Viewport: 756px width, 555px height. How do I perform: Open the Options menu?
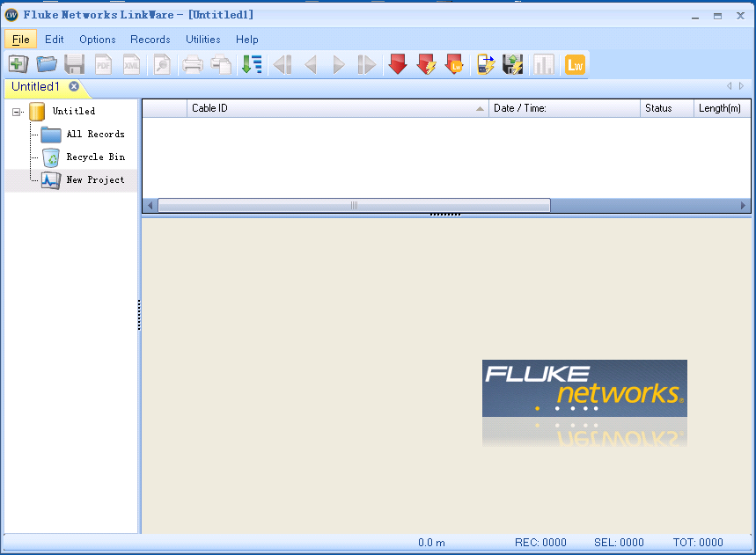98,40
